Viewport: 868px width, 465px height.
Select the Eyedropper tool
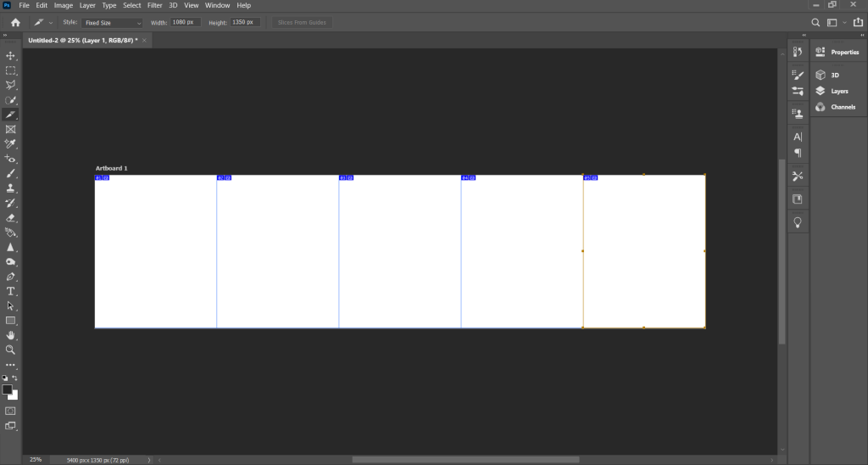[11, 143]
